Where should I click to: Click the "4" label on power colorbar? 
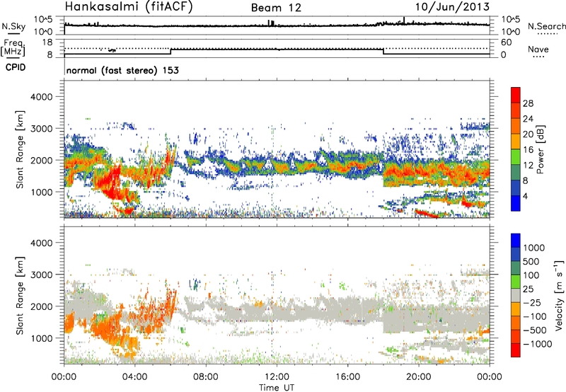click(x=526, y=196)
